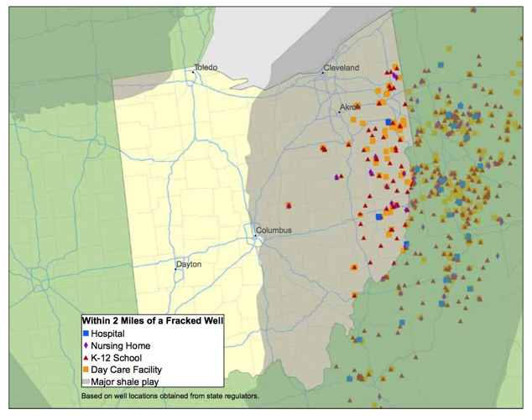The height and width of the screenshot is (420, 532).
Task: Click the purple Nursing Home legend diamond
Action: (86, 345)
